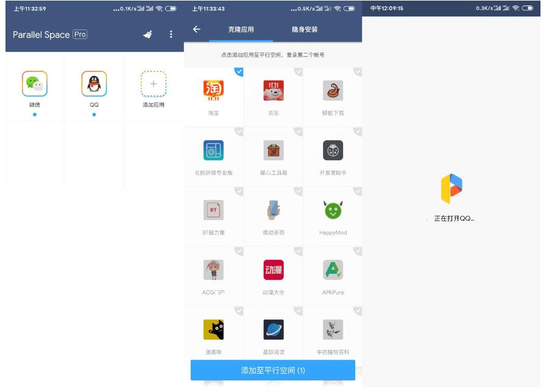Tap the 中午12:09:15 clock in status bar
This screenshot has height=392, width=549.
[387, 8]
